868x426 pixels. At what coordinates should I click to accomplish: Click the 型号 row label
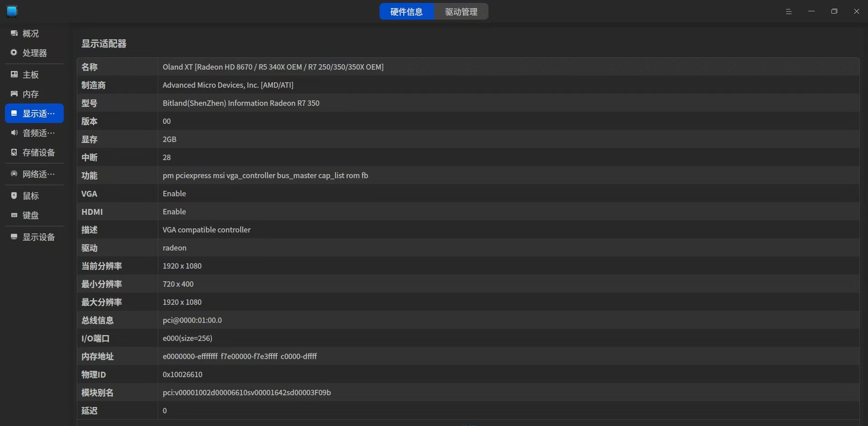point(90,103)
